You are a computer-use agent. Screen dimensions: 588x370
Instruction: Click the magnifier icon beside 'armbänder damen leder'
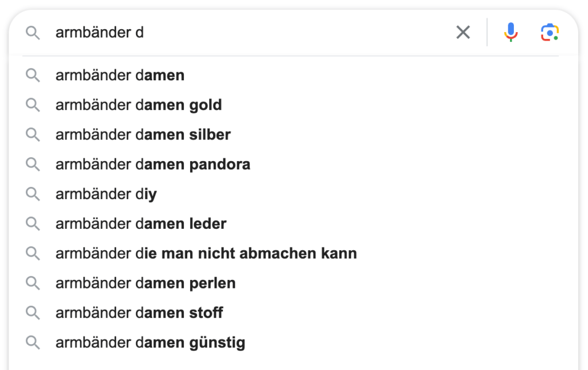coord(33,224)
